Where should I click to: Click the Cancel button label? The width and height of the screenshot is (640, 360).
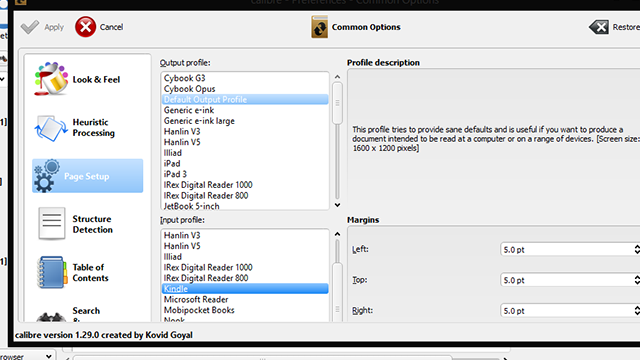111,27
